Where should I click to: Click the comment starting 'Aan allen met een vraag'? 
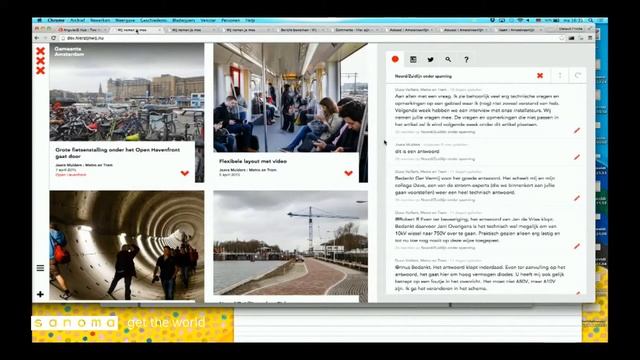477,110
